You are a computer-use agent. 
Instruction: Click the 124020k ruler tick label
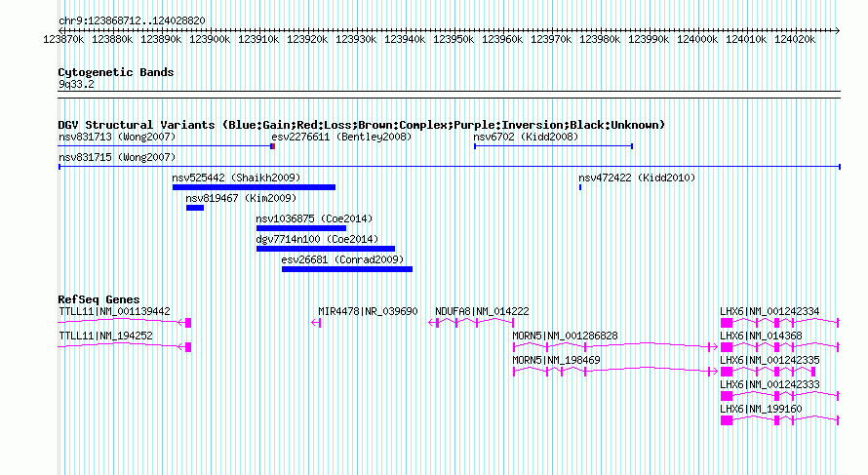tap(795, 39)
